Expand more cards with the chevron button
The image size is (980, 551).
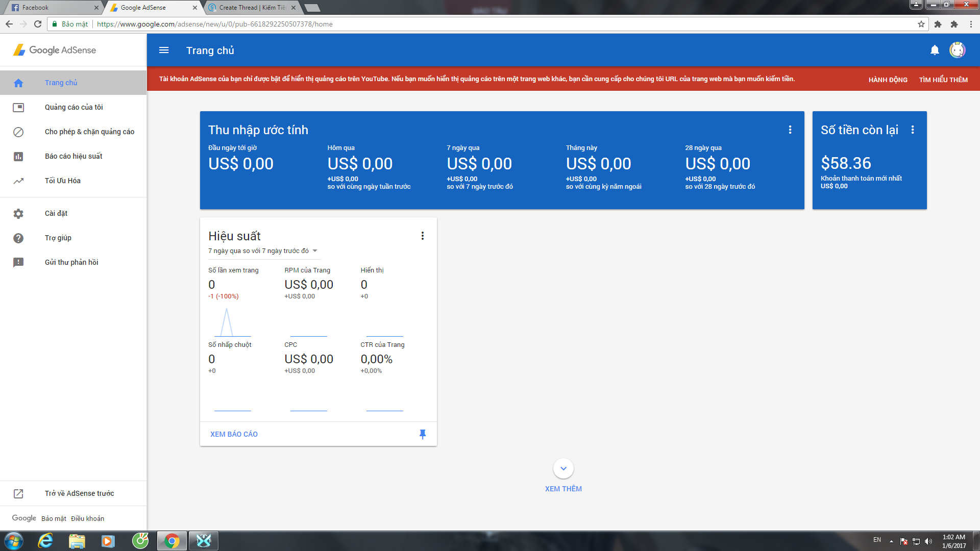563,468
